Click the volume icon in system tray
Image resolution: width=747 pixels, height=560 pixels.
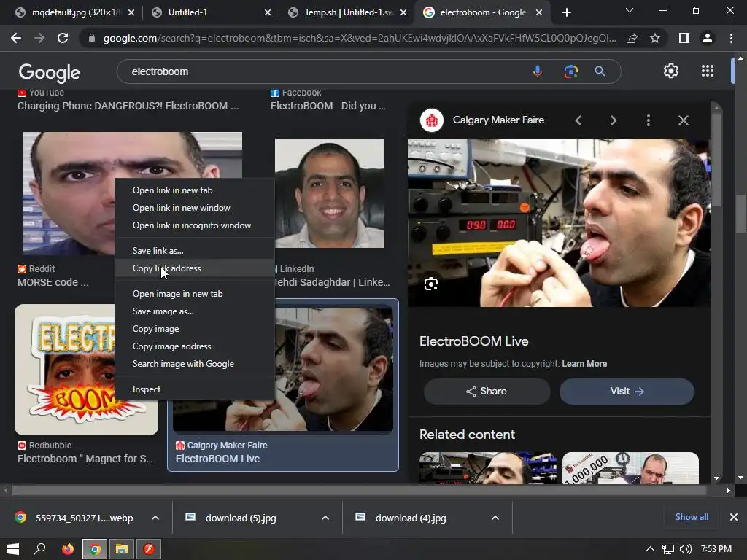coord(685,549)
